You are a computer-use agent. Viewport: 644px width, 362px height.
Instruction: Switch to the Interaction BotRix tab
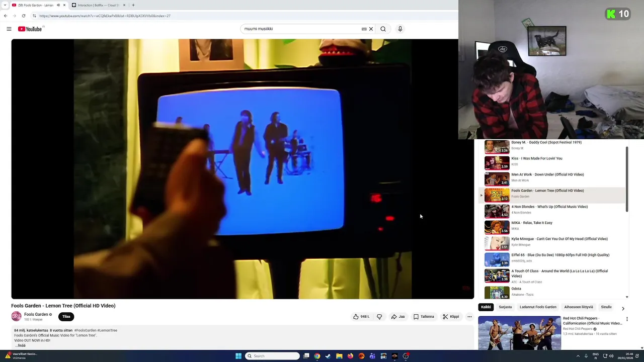point(98,5)
